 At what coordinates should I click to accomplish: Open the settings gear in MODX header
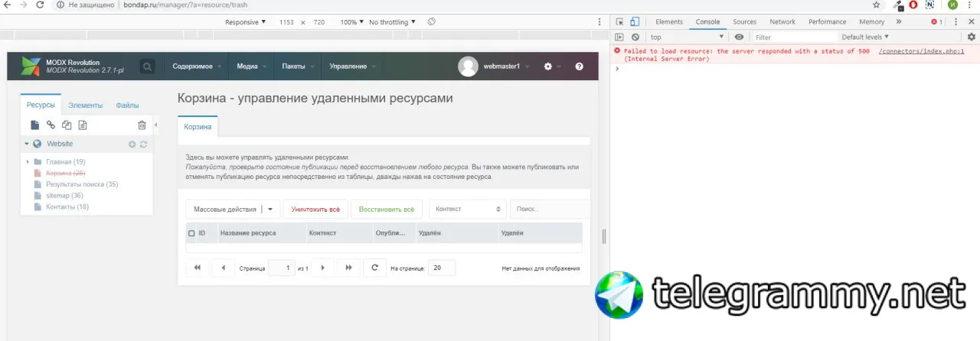coord(547,67)
